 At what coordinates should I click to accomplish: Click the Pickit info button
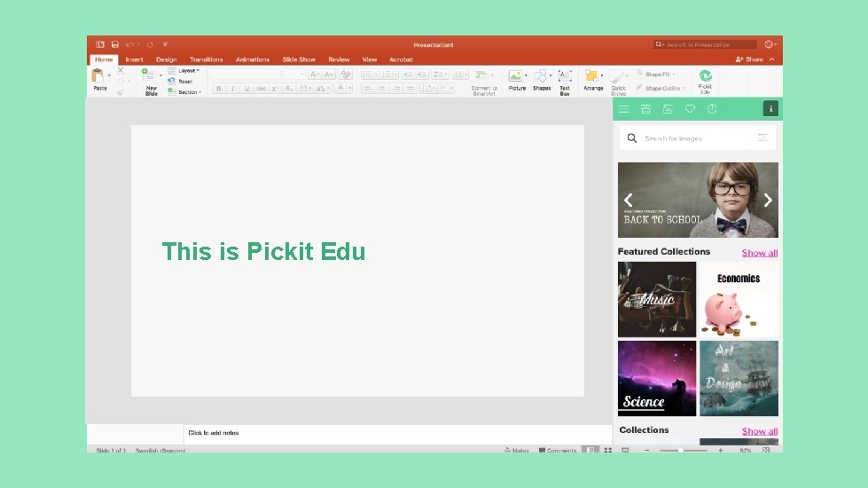[x=770, y=108]
